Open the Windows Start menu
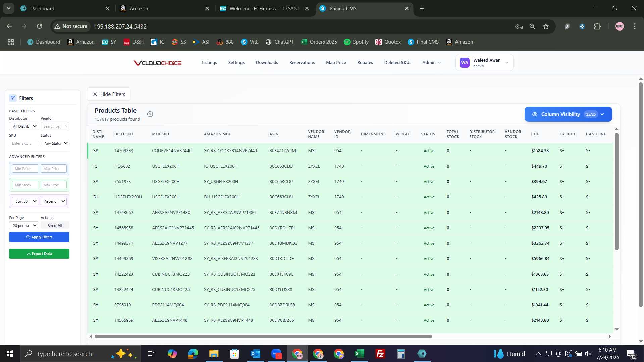Image resolution: width=644 pixels, height=362 pixels. point(10,354)
